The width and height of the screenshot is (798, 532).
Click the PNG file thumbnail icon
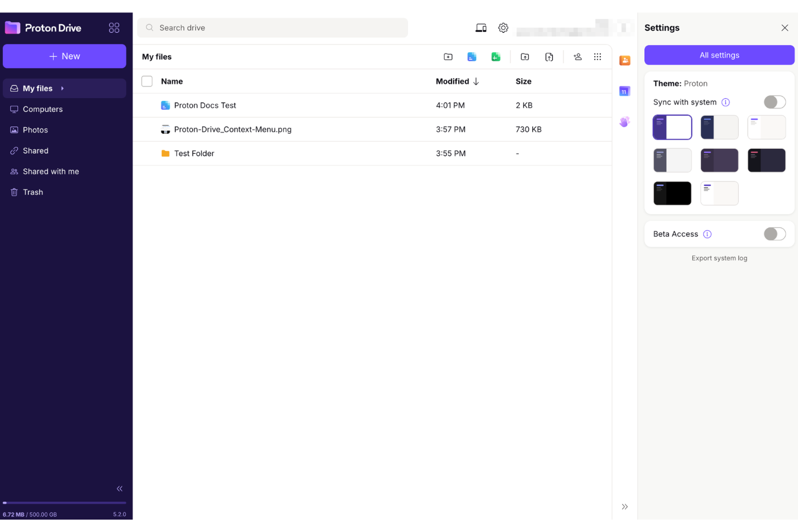(166, 129)
